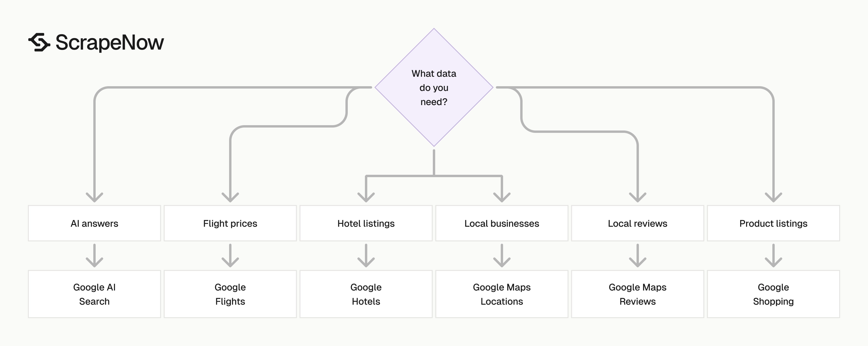Choose the 'Product listings' box

pos(773,223)
